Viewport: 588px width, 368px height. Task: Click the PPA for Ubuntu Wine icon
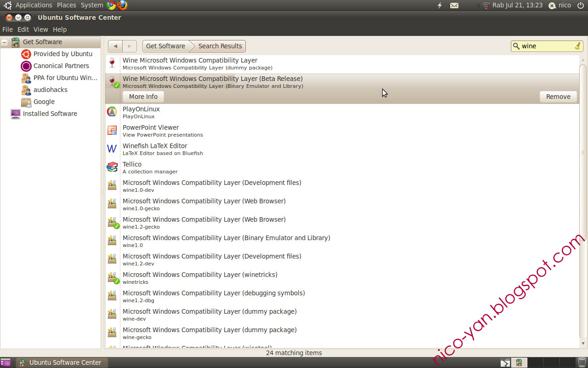26,78
